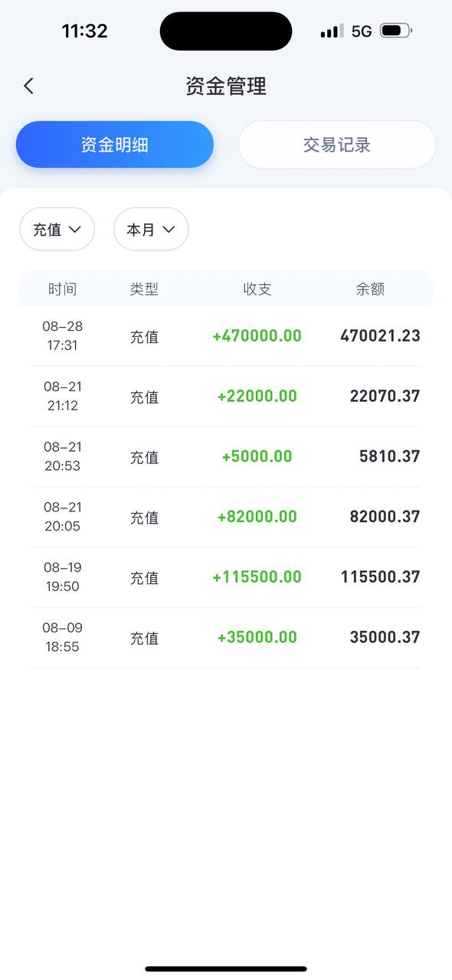Click the 类型 column header
The image size is (452, 980).
click(145, 289)
